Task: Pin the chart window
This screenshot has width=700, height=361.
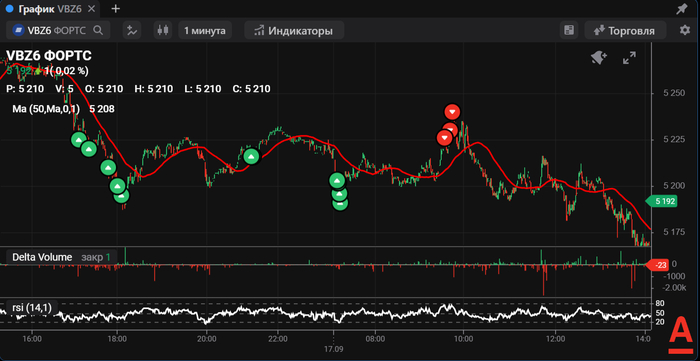Action: point(682,8)
